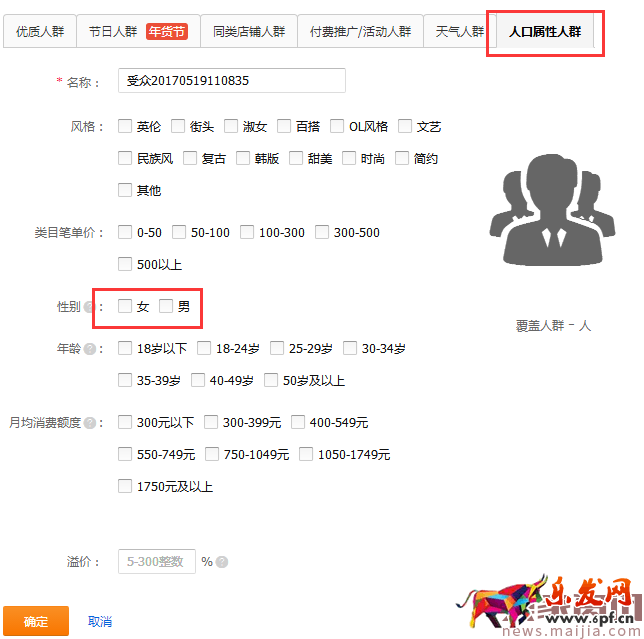Click the 取消 link

pos(100,621)
